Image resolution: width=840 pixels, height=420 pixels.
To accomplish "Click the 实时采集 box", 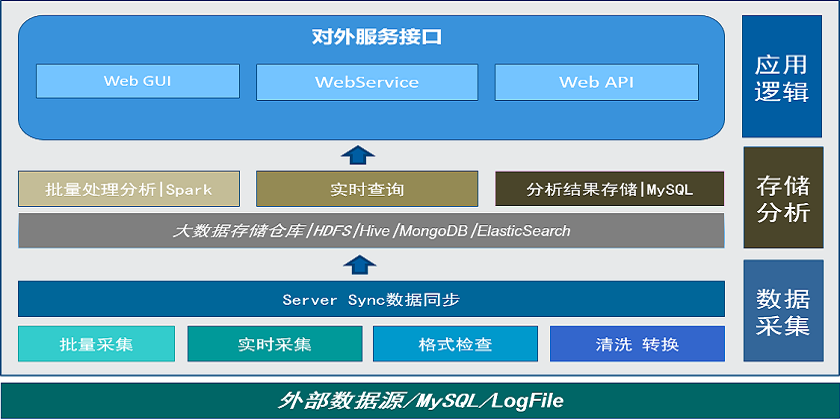I will tap(274, 344).
